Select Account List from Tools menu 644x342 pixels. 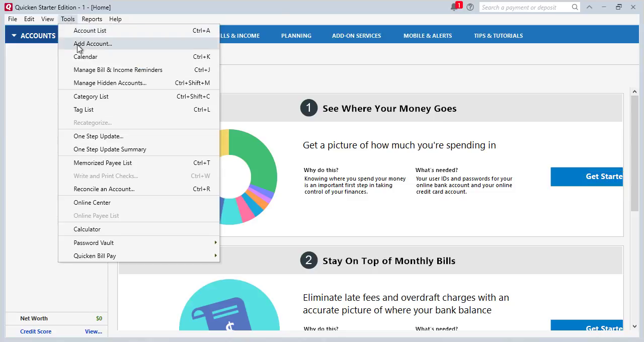(x=139, y=31)
